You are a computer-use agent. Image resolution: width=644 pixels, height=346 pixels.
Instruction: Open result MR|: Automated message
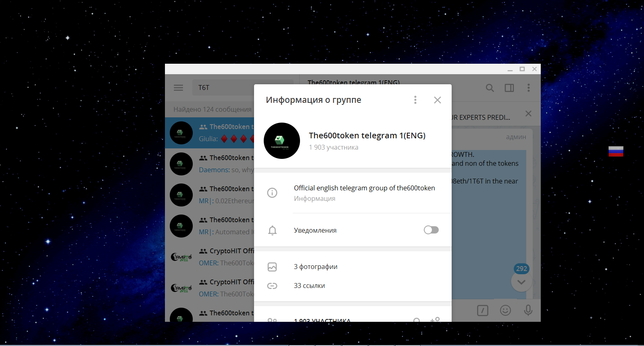point(210,226)
